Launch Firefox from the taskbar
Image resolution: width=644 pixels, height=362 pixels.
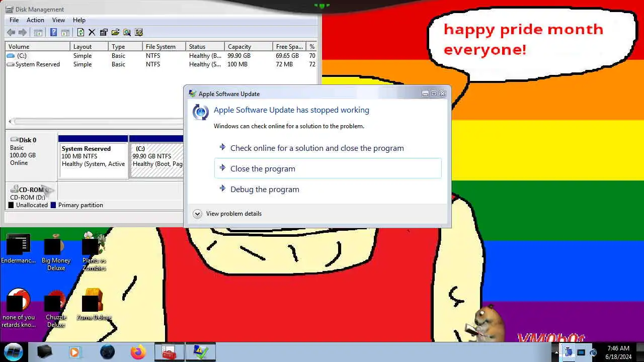point(138,352)
